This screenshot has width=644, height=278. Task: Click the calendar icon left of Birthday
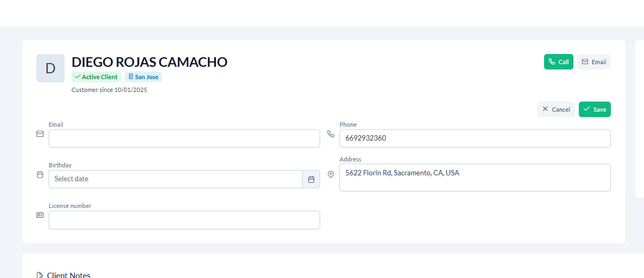point(40,175)
